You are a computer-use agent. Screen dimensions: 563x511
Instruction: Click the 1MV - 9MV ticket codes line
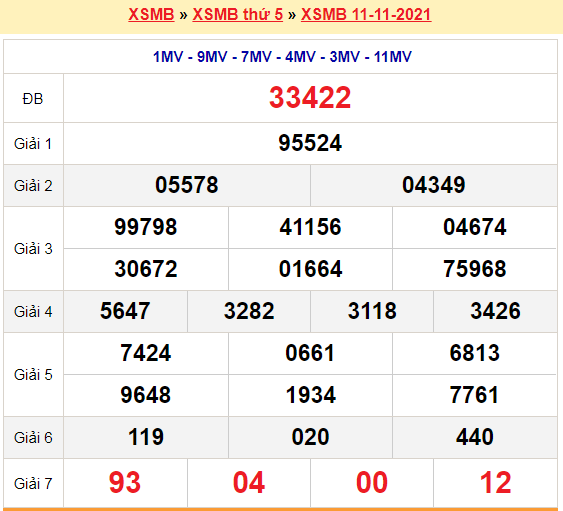point(282,57)
